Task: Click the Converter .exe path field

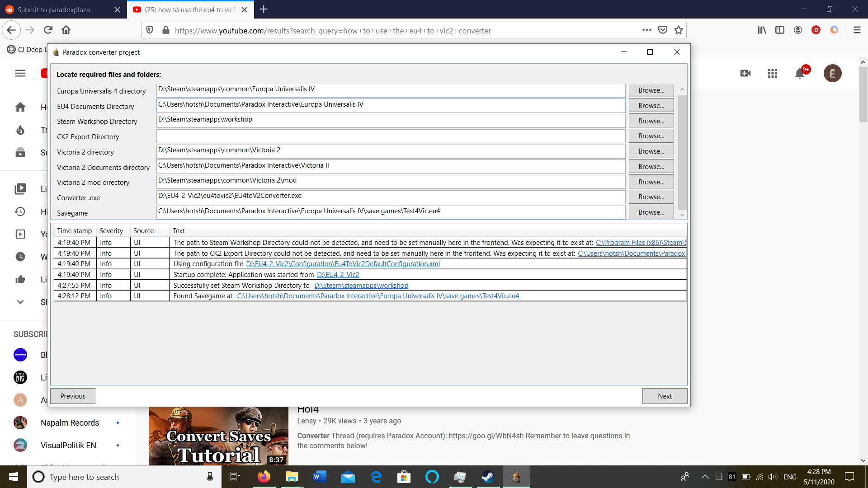Action: pyautogui.click(x=391, y=197)
